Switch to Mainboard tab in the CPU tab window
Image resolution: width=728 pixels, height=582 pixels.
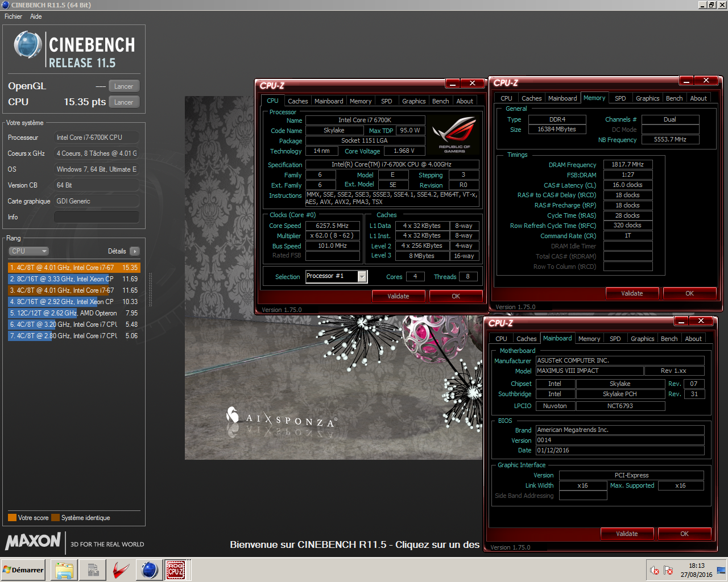tap(329, 101)
